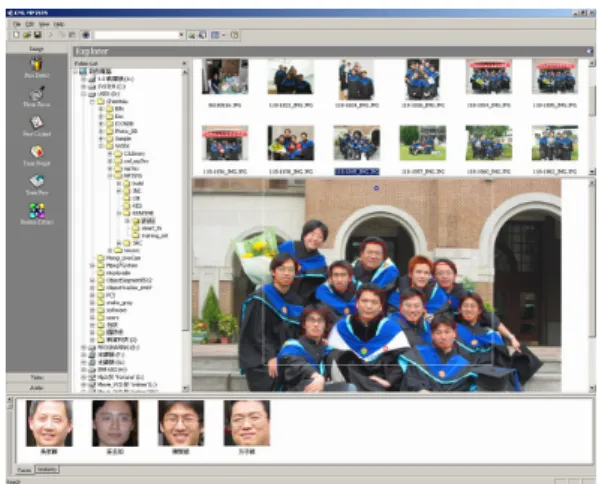Open the Help menu

(58, 24)
